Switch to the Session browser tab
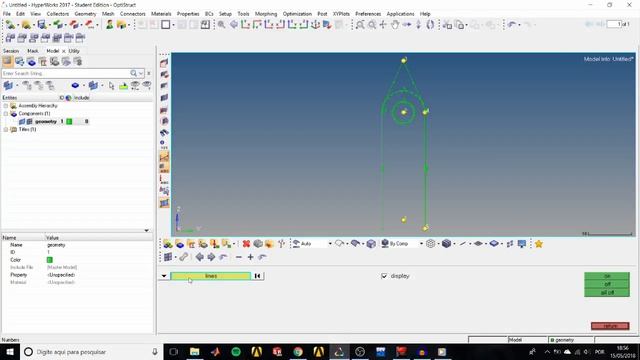This screenshot has width=640, height=360. [11, 51]
